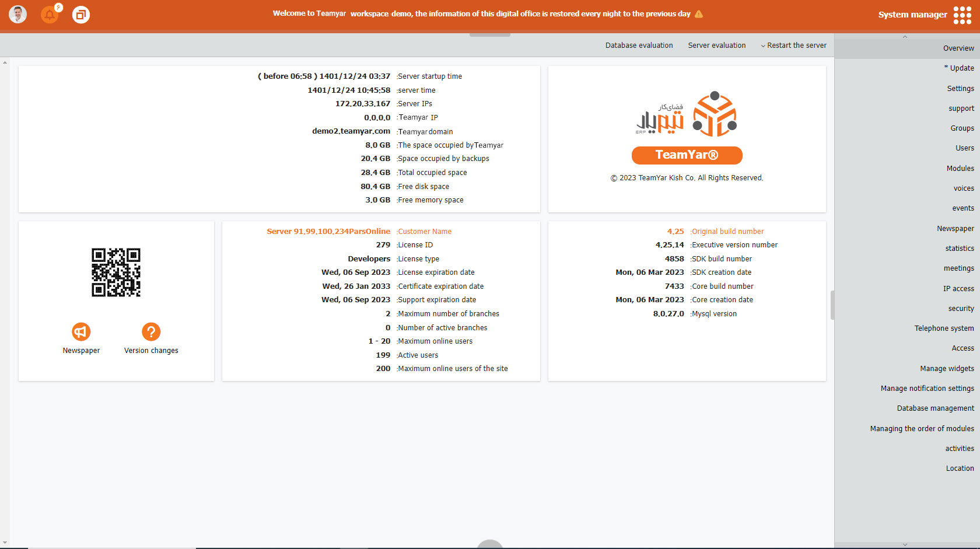Click the orange TeamYar® button
This screenshot has width=980, height=549.
687,155
